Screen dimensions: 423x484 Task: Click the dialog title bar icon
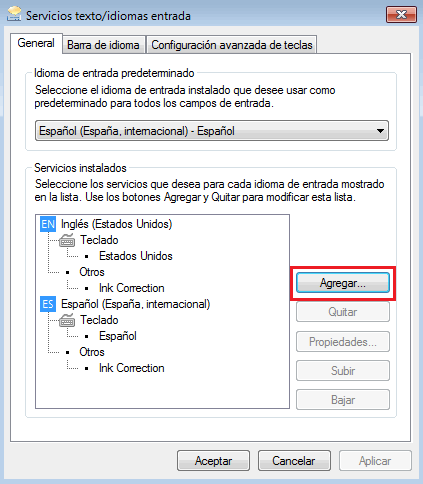pos(14,15)
